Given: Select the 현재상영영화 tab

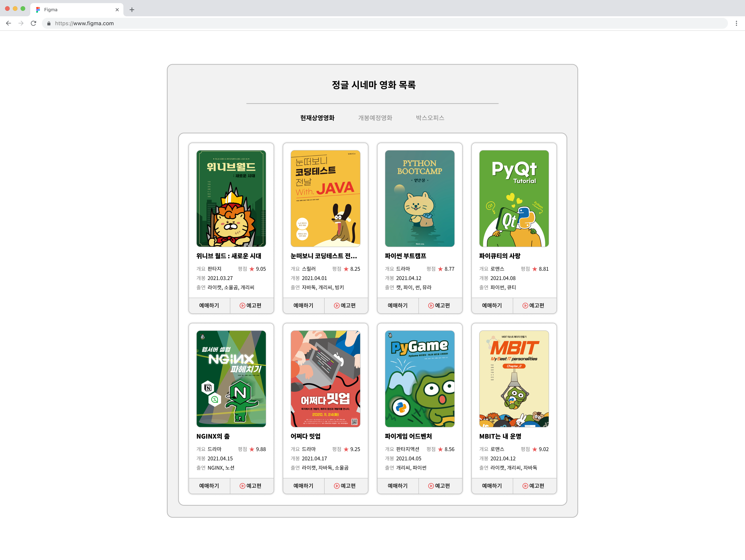Looking at the screenshot, I should click(317, 118).
